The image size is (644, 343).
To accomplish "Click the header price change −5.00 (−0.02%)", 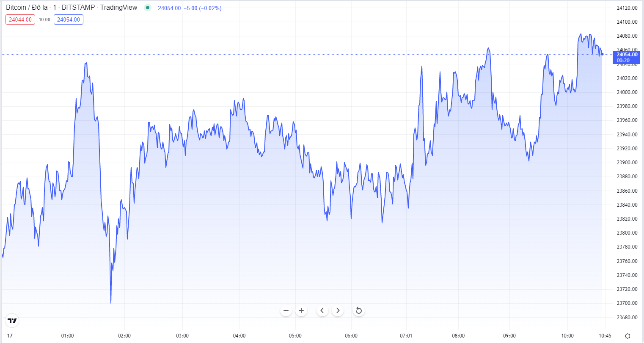I will [x=202, y=8].
